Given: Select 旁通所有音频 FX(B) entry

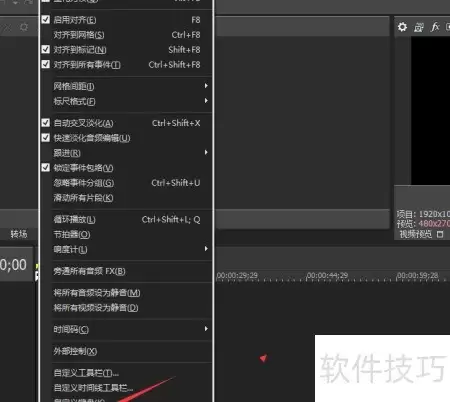Looking at the screenshot, I should coord(126,271).
